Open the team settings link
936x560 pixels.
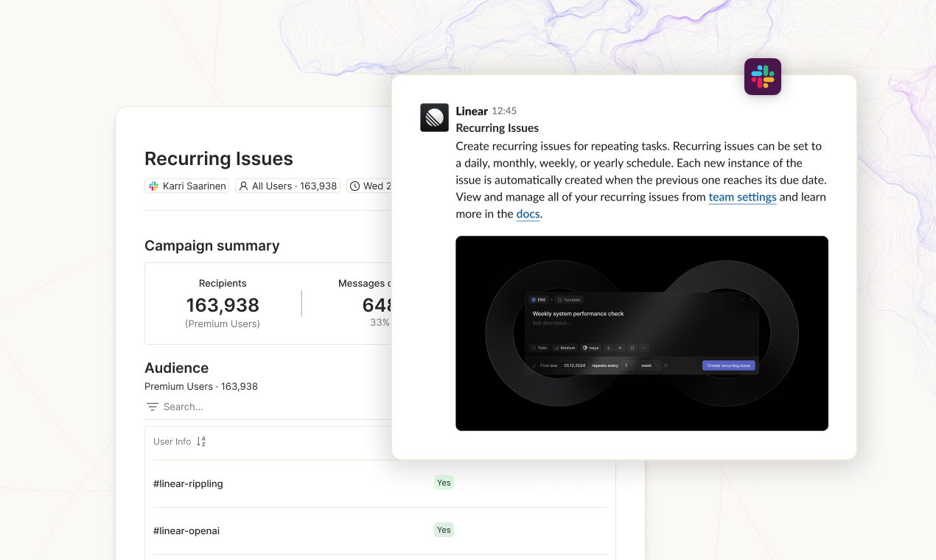[742, 197]
